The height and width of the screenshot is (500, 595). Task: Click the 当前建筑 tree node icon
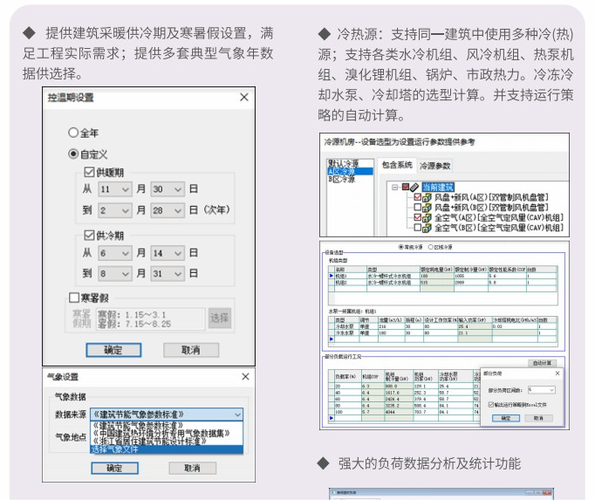(x=414, y=187)
